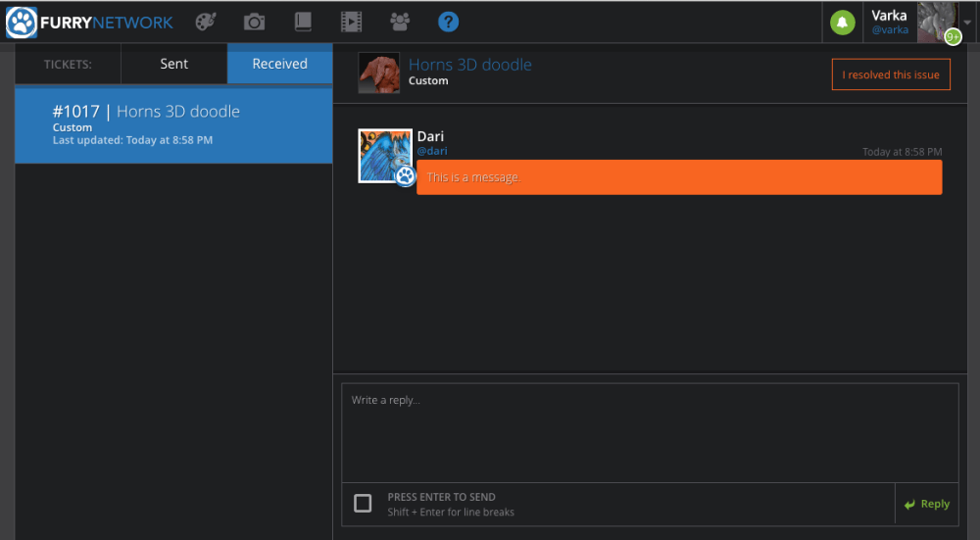Select ticket #1017 Horns 3D doodle
Screen dimensions: 980x540
(173, 125)
